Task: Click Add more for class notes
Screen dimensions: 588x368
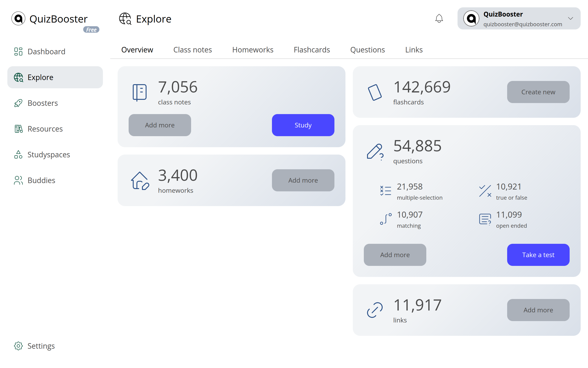Action: (160, 125)
